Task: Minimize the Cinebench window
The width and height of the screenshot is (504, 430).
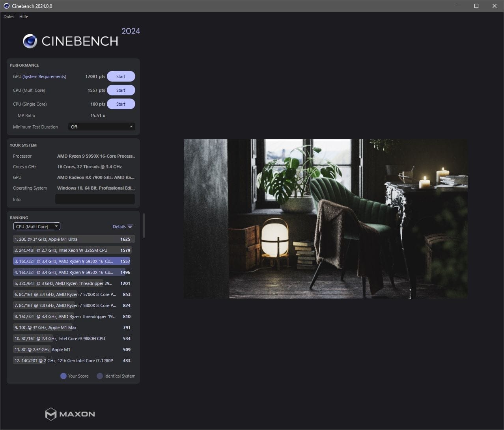Action: click(x=459, y=6)
